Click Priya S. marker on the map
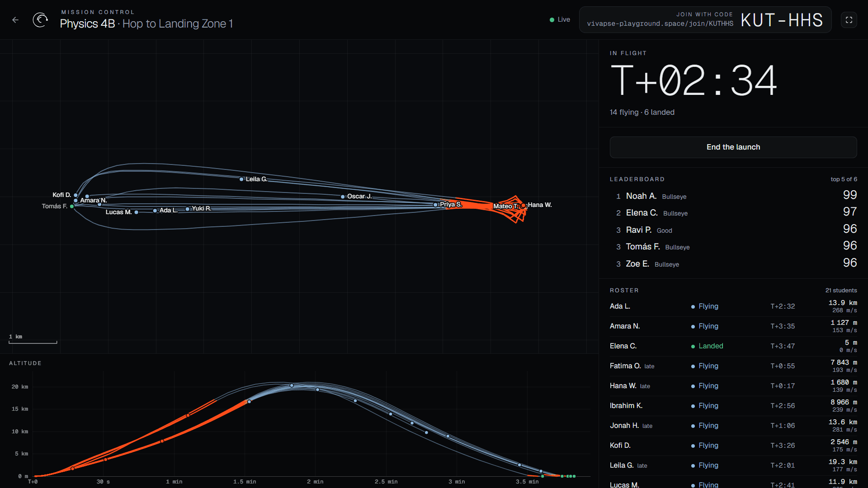Image resolution: width=868 pixels, height=488 pixels. coord(435,205)
